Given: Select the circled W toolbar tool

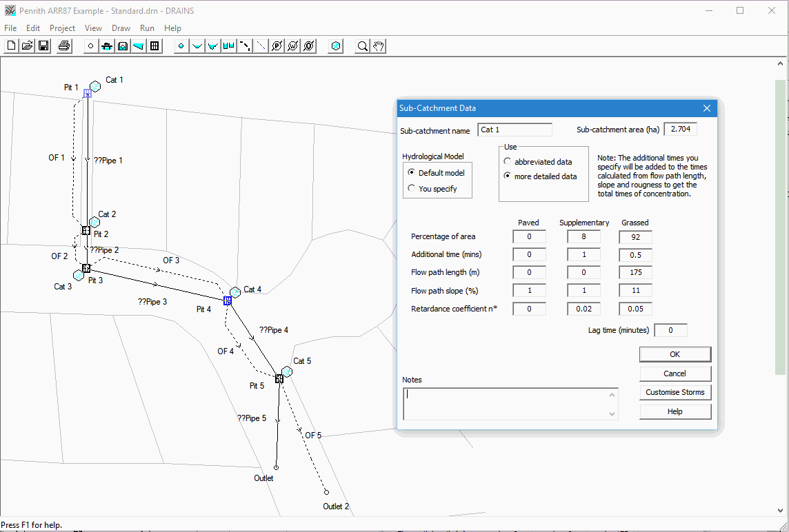Looking at the screenshot, I should 293,46.
